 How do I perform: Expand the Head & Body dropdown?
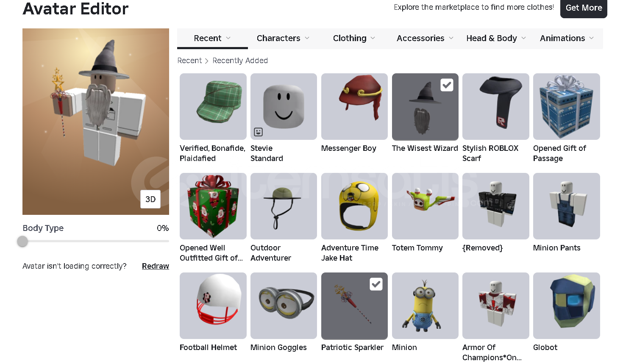click(x=496, y=38)
